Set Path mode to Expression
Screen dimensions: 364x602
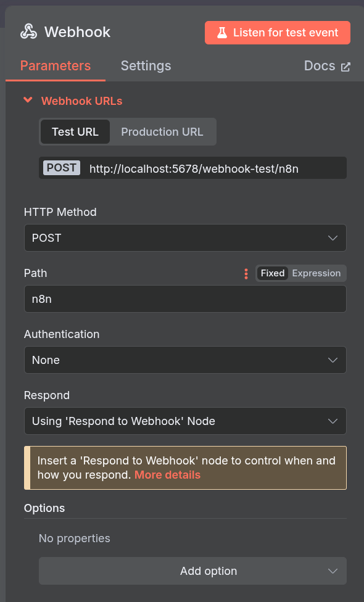(316, 273)
